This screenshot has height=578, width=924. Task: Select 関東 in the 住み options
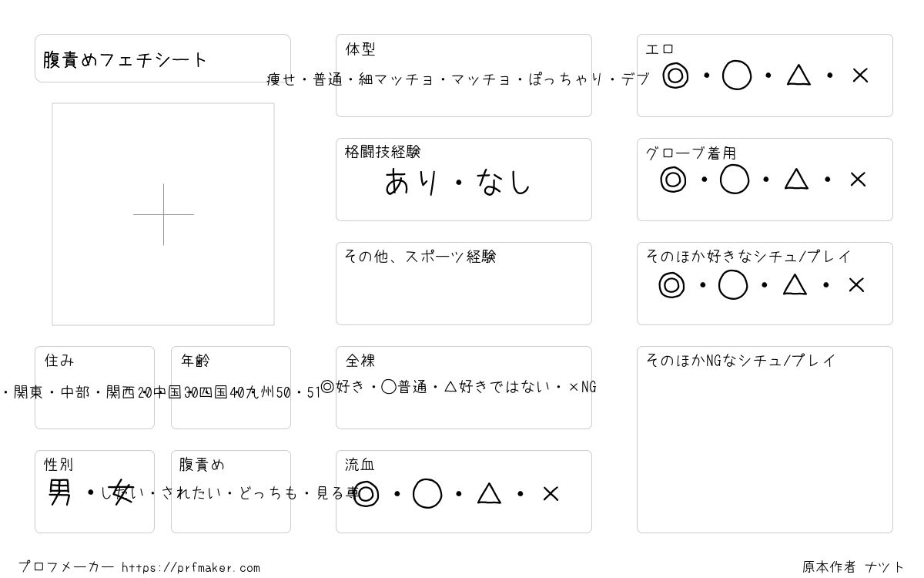pos(28,392)
